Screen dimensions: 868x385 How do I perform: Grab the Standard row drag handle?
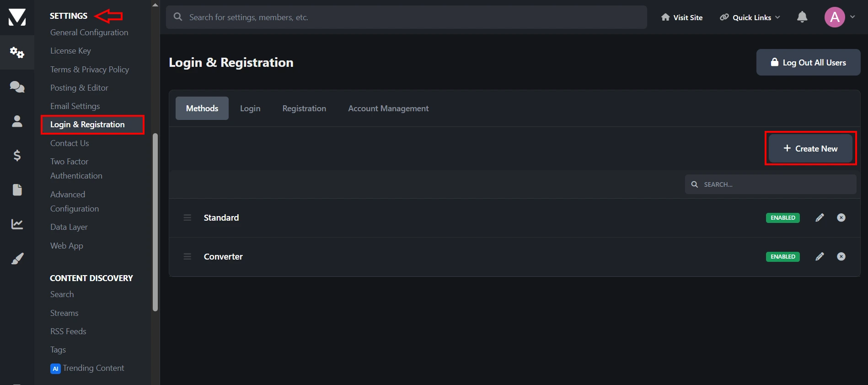[188, 217]
